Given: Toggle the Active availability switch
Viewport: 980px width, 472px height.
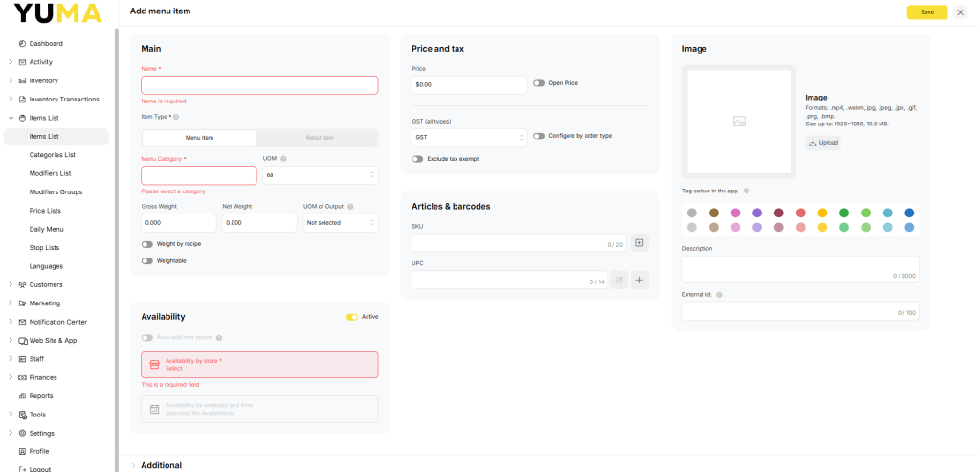Looking at the screenshot, I should [x=352, y=317].
